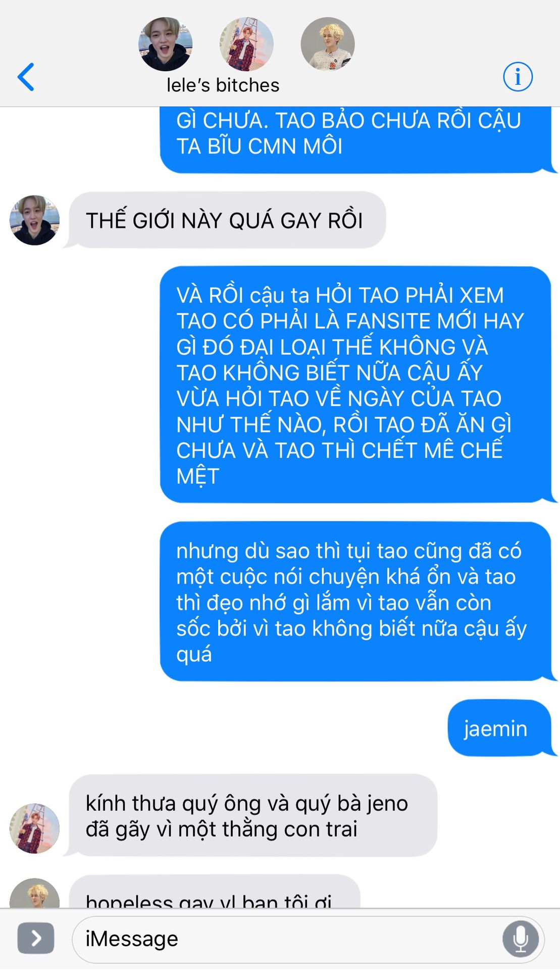Tap the microphone dictation icon
Viewport: 560px width, 970px height.
(520, 939)
